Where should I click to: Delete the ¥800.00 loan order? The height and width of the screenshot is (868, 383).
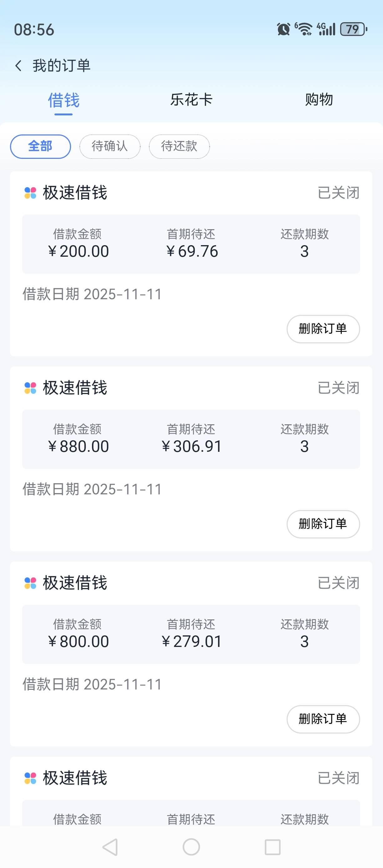click(x=323, y=719)
